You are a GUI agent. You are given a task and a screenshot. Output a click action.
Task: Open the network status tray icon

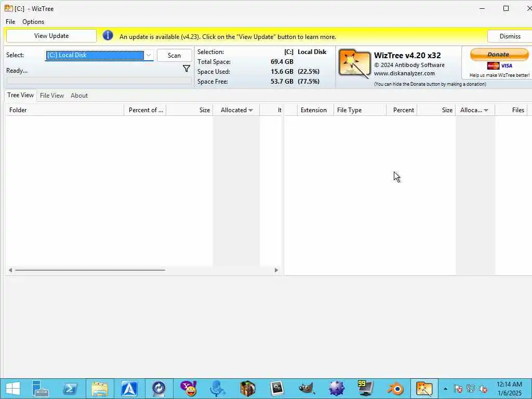[471, 389]
